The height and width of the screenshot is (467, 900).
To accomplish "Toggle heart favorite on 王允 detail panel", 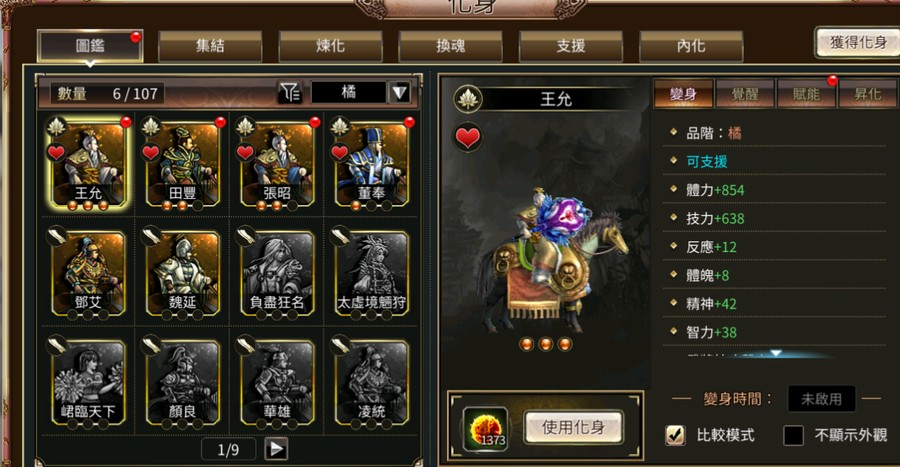I will (468, 138).
